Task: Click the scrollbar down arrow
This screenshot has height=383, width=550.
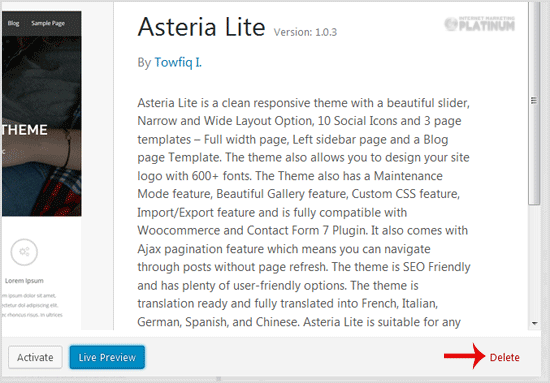Action: point(535,323)
